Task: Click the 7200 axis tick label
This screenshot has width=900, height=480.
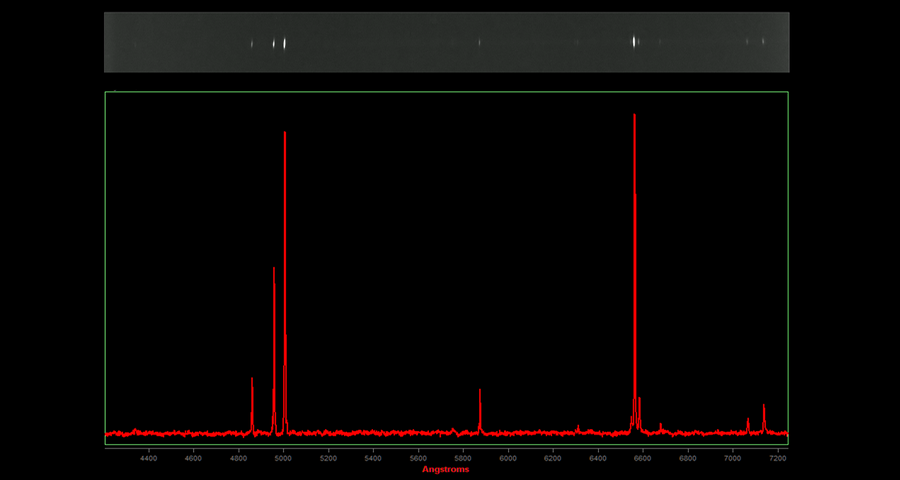Action: [x=777, y=458]
